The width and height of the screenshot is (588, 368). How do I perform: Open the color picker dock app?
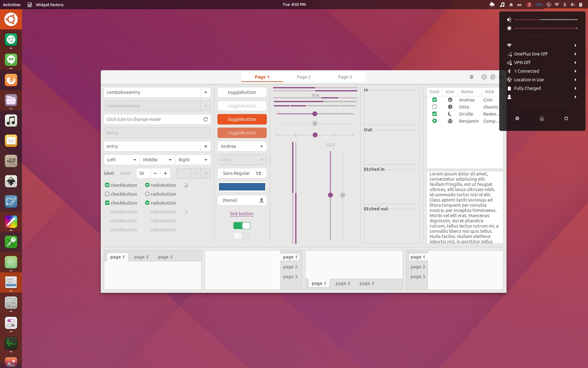pos(11,222)
